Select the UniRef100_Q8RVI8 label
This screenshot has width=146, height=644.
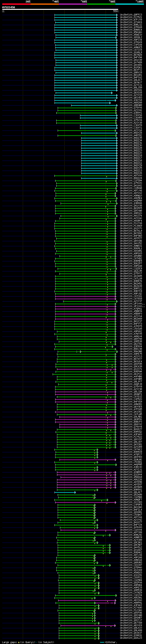(x=131, y=72)
